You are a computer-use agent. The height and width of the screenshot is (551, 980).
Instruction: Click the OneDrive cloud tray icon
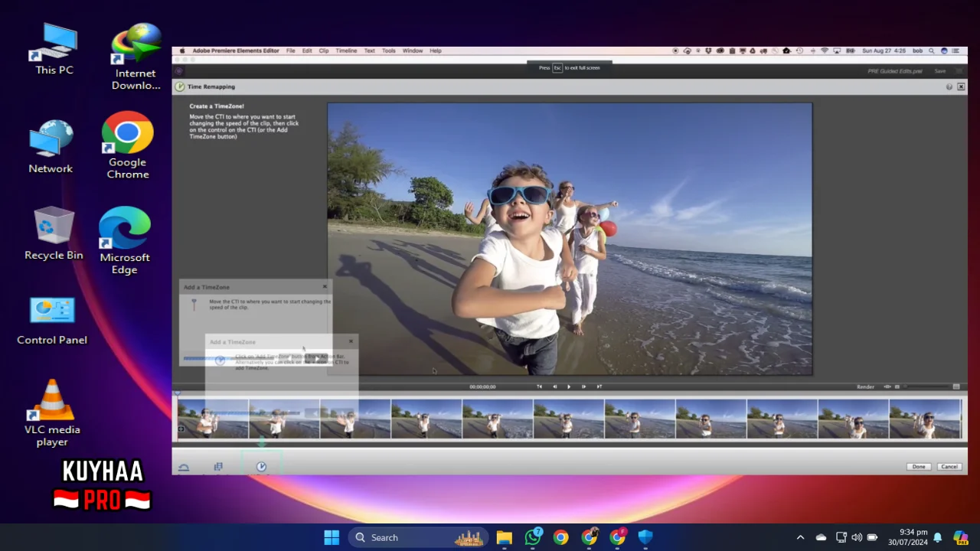click(821, 537)
